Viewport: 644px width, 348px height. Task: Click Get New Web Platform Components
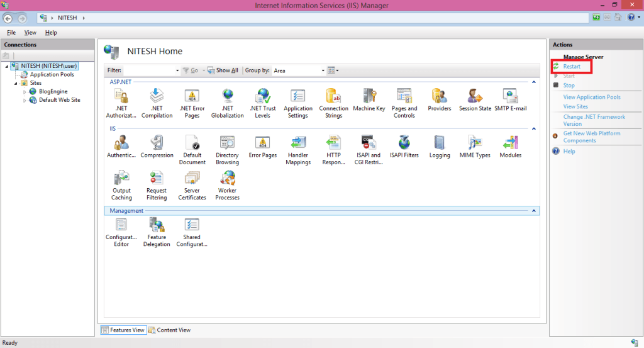tap(591, 137)
